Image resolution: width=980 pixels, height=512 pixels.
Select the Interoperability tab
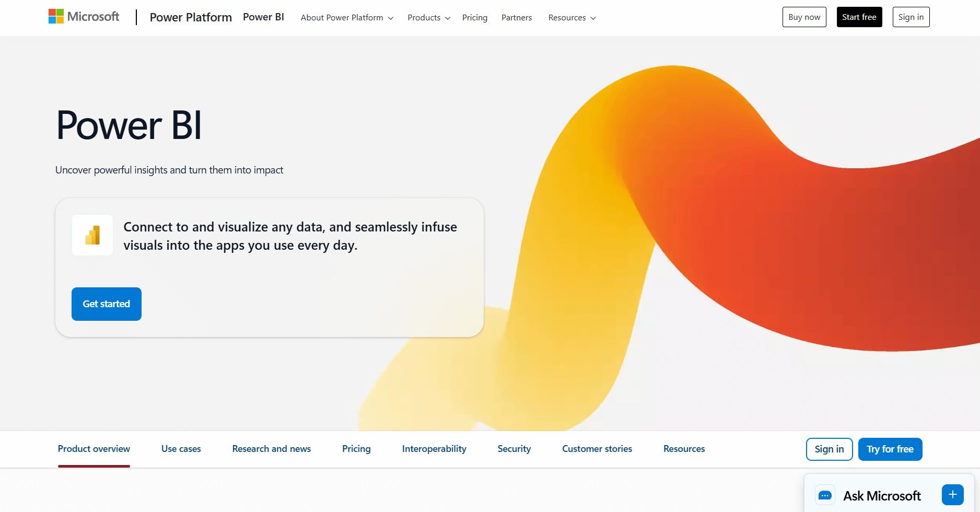(434, 449)
